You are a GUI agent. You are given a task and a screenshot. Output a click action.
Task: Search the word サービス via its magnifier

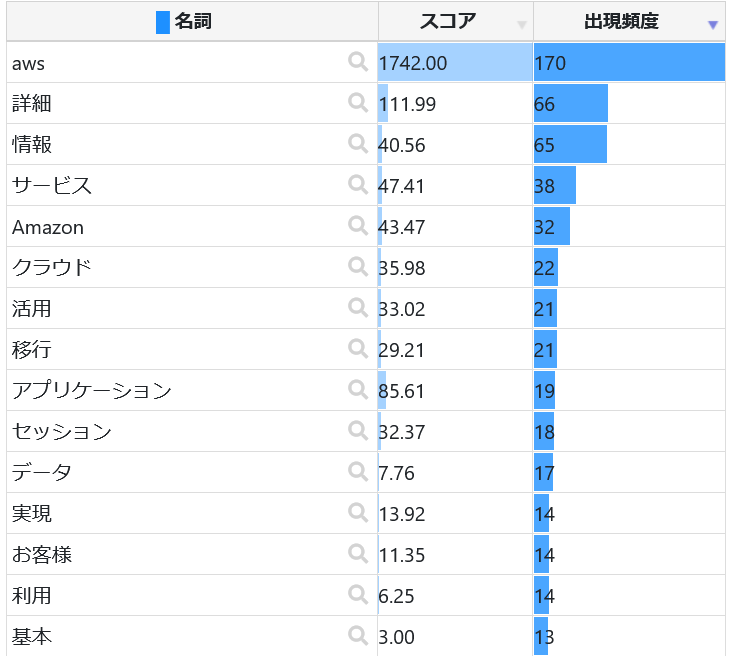[358, 184]
